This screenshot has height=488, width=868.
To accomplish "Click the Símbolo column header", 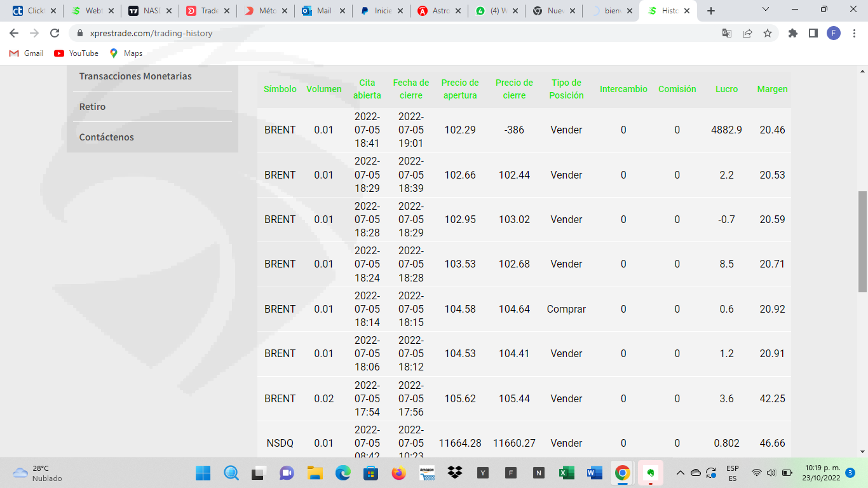I will pyautogui.click(x=280, y=89).
